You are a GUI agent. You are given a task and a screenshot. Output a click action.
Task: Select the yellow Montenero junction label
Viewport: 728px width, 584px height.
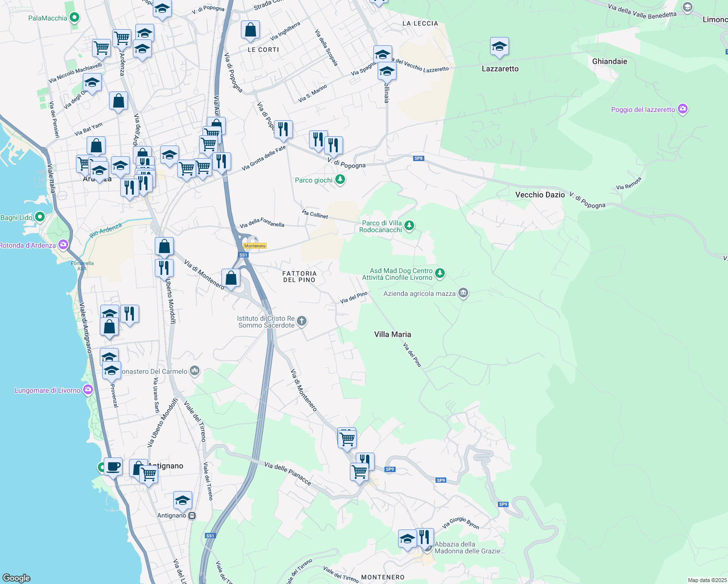[255, 246]
